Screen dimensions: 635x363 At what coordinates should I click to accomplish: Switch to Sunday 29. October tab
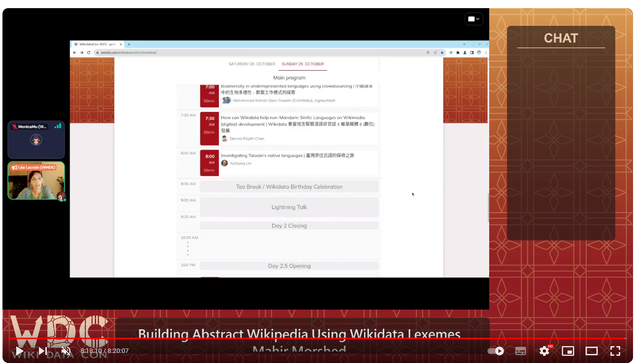[x=303, y=64]
